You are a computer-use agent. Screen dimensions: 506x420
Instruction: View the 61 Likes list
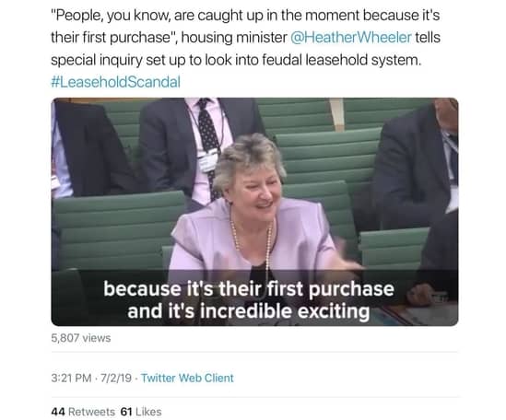tap(141, 412)
